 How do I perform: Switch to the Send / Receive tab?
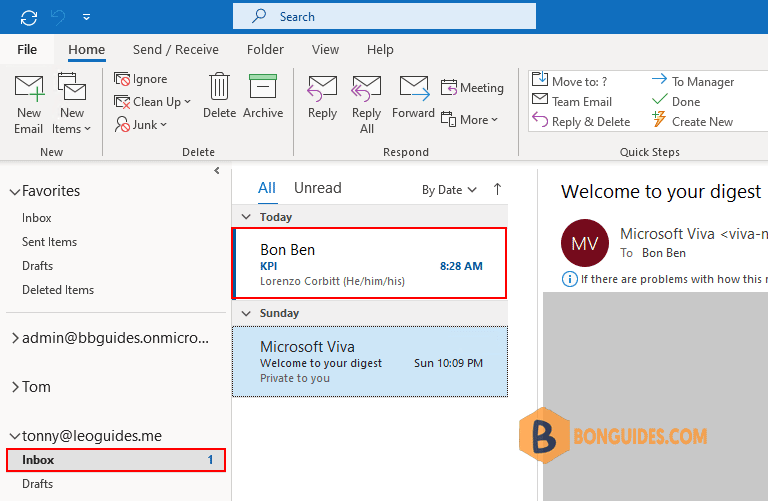[175, 49]
